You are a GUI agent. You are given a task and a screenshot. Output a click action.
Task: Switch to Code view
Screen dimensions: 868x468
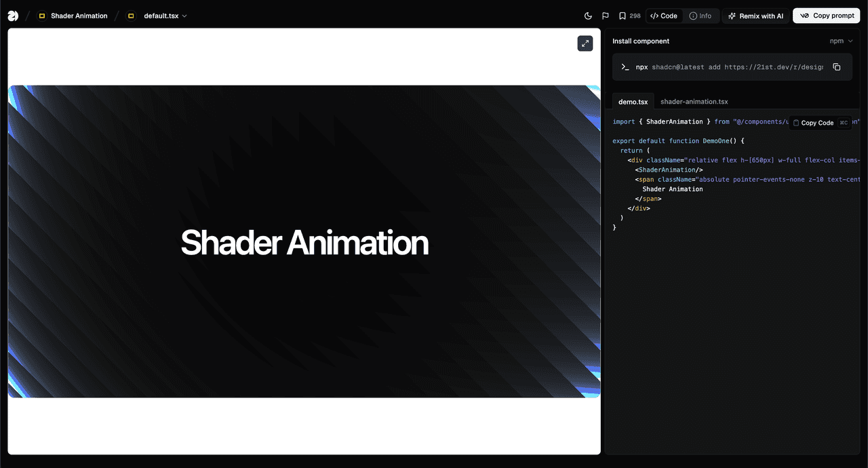[x=664, y=16]
